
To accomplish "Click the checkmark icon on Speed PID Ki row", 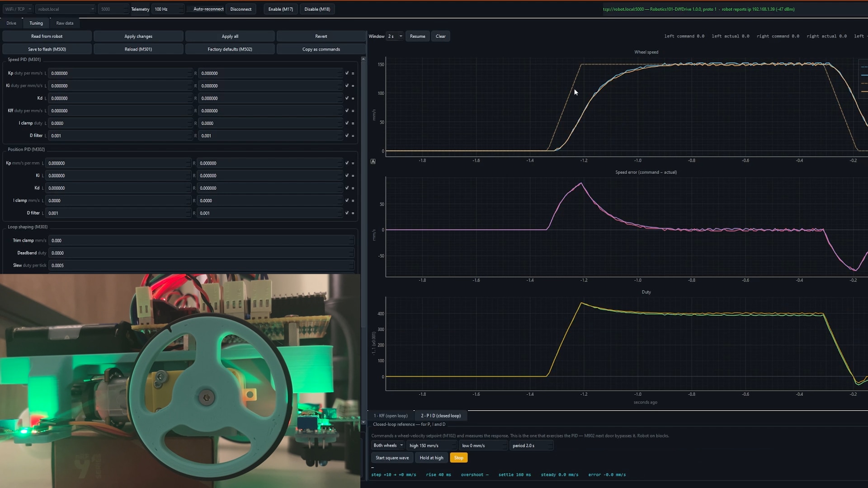I will [x=347, y=86].
